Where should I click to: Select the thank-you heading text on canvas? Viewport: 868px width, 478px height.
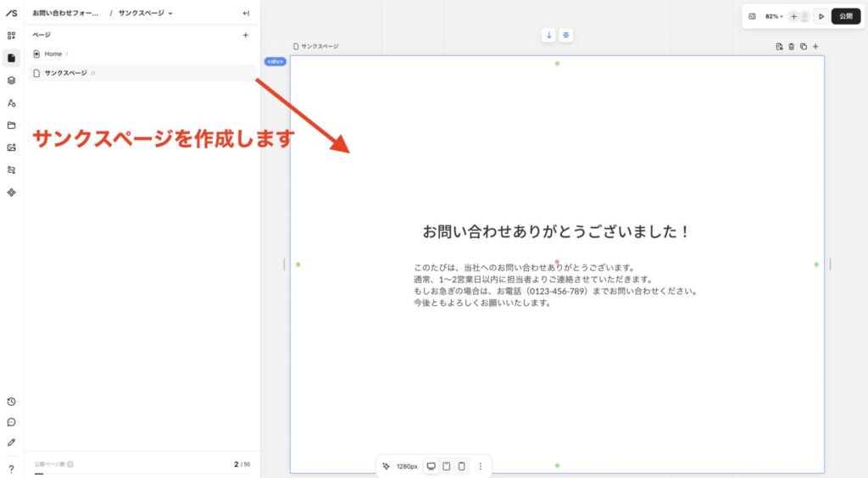coord(556,231)
